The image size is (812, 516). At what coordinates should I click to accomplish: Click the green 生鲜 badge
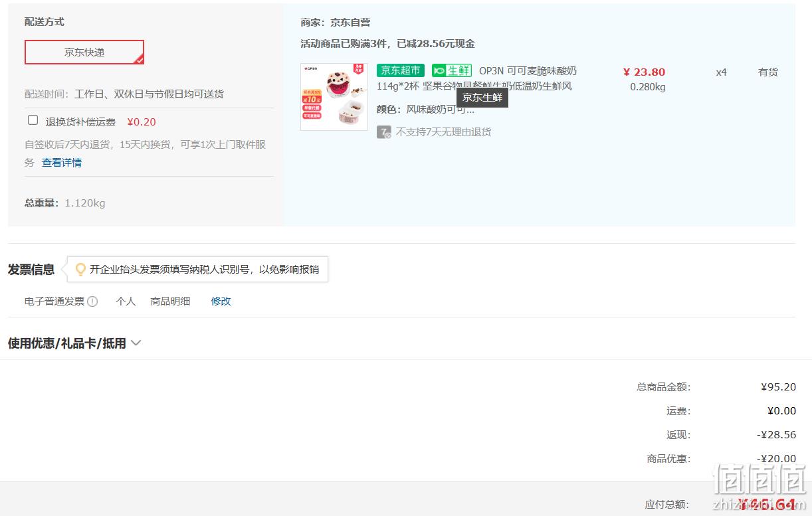click(x=452, y=70)
